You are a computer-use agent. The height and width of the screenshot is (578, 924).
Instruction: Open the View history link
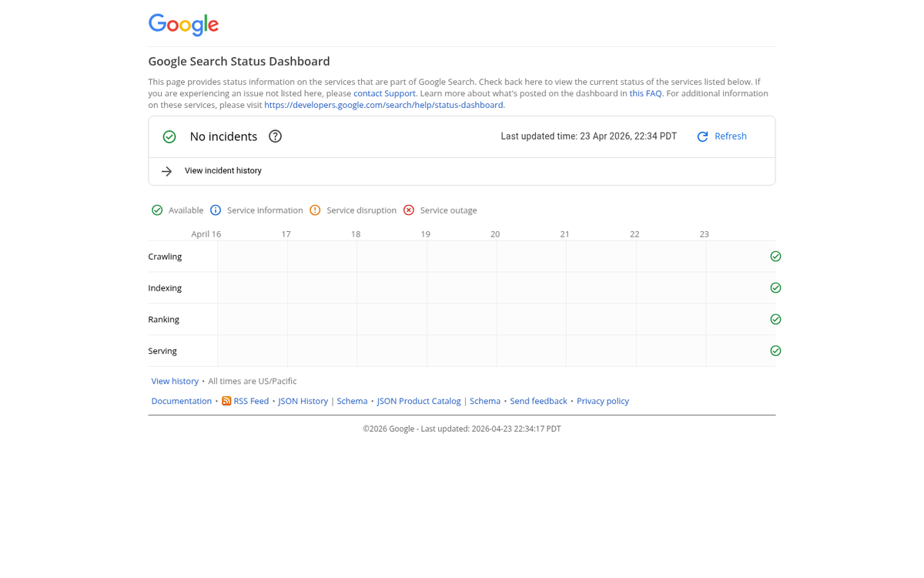[x=175, y=381]
